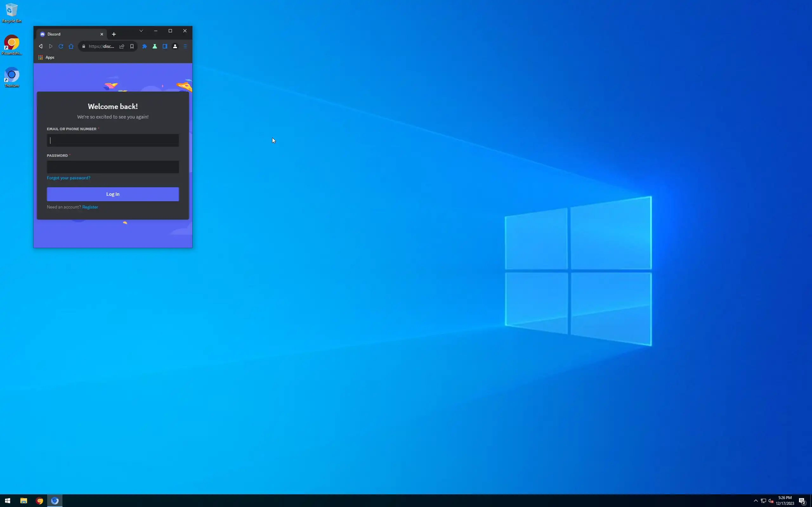812x507 pixels.
Task: Show hidden system tray icons
Action: point(756,501)
